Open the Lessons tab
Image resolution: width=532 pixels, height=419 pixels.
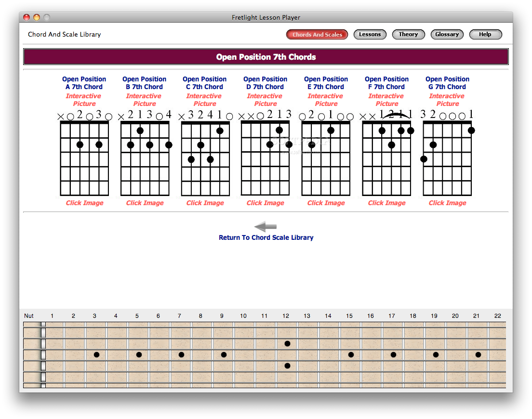tap(370, 35)
